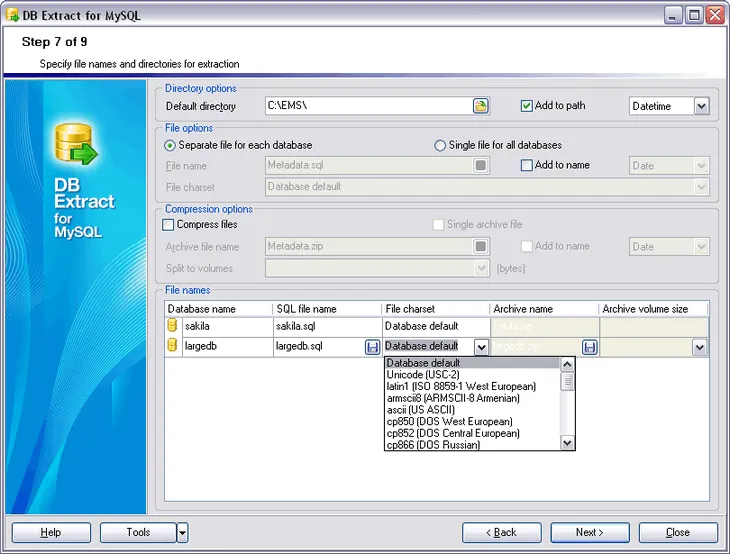Click the File charset column header
Screen dimensions: 730x554
click(435, 309)
